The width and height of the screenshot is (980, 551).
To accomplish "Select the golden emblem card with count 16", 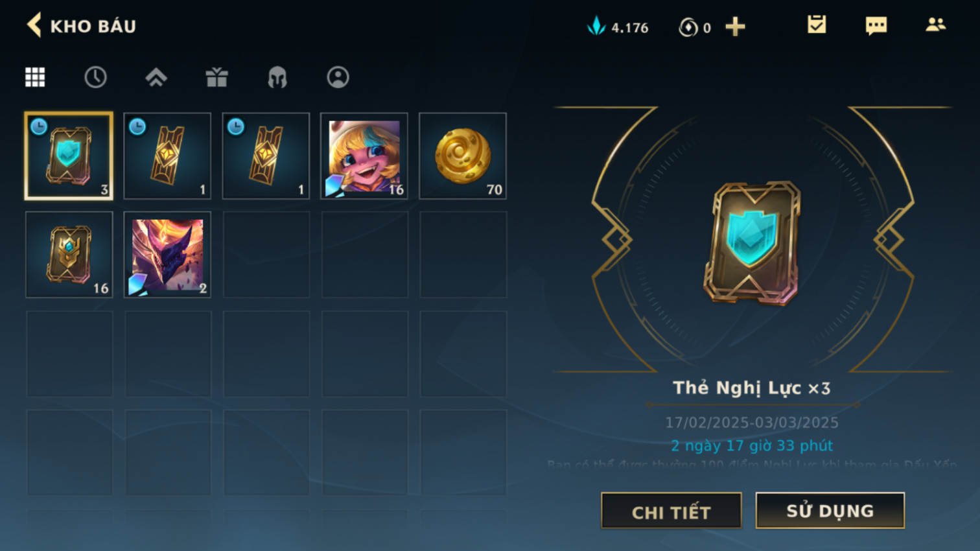I will (x=69, y=255).
